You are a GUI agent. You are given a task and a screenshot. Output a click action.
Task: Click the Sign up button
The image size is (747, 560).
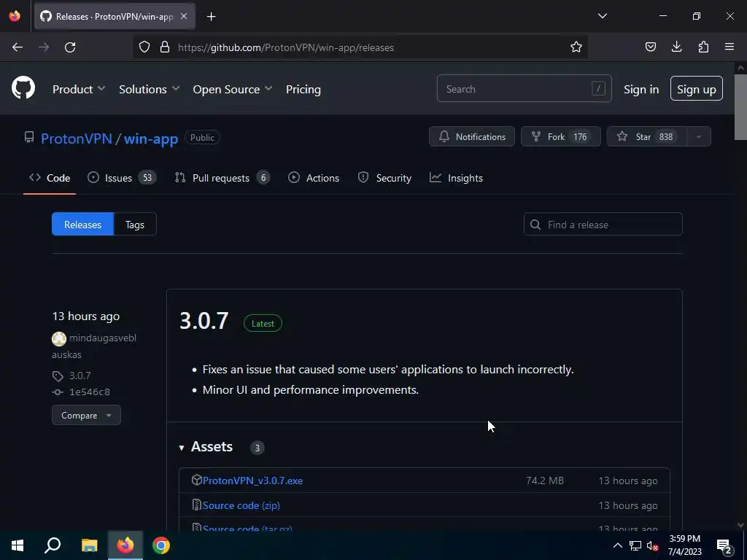[x=697, y=88]
